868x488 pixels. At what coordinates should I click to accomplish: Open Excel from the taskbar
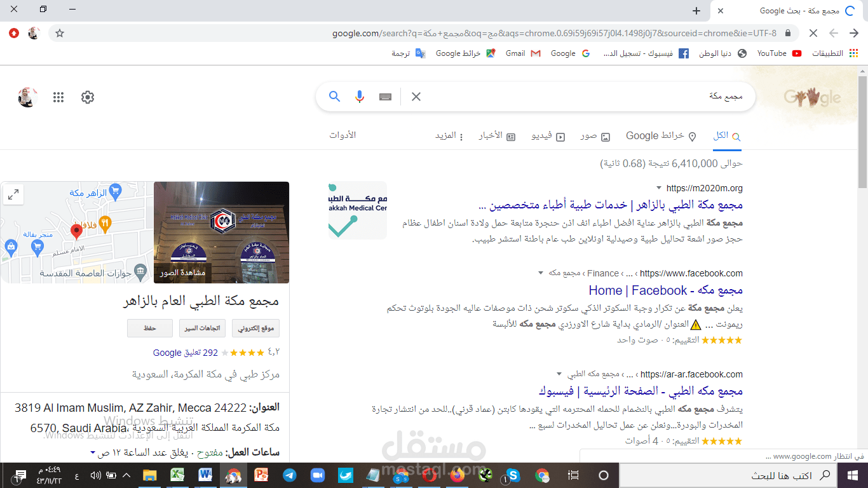(177, 475)
